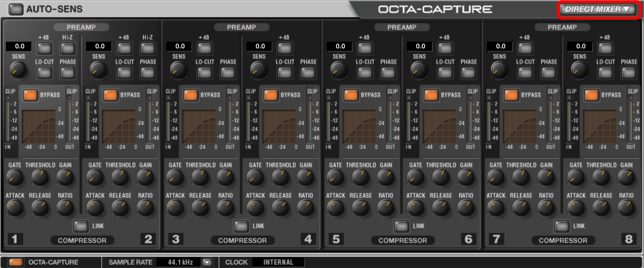Click the SAMPLE RATE label

[x=131, y=262]
